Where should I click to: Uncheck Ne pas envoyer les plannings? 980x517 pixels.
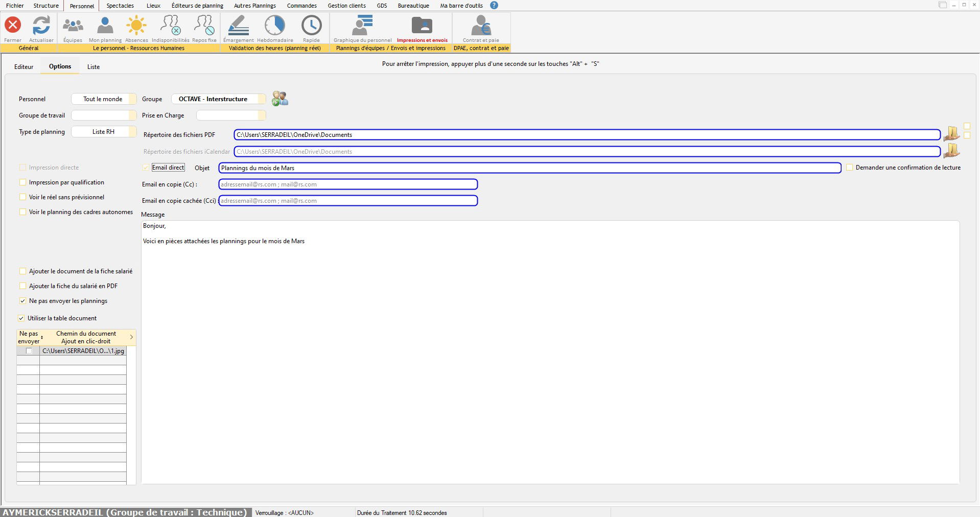coord(22,301)
